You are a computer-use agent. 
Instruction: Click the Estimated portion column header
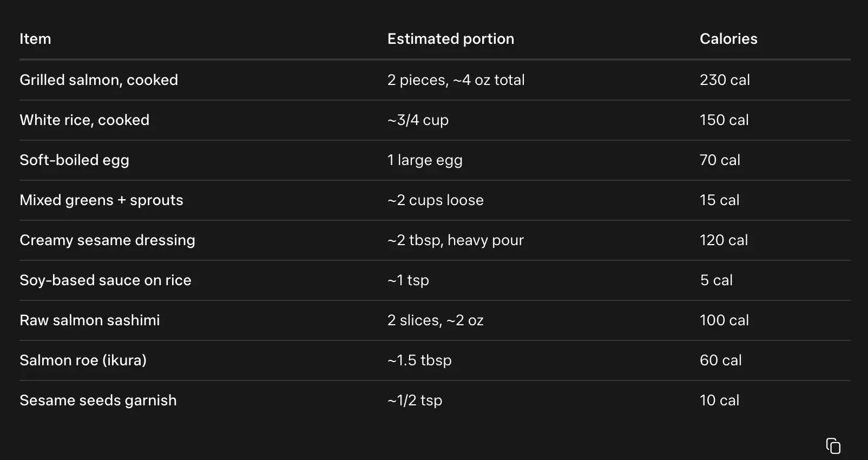pos(450,39)
